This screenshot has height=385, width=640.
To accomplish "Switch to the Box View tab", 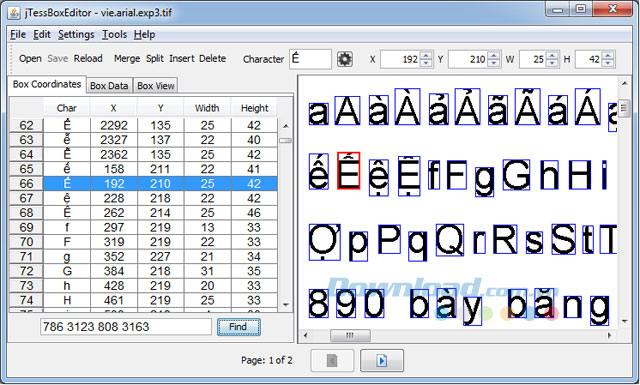I will tap(156, 86).
